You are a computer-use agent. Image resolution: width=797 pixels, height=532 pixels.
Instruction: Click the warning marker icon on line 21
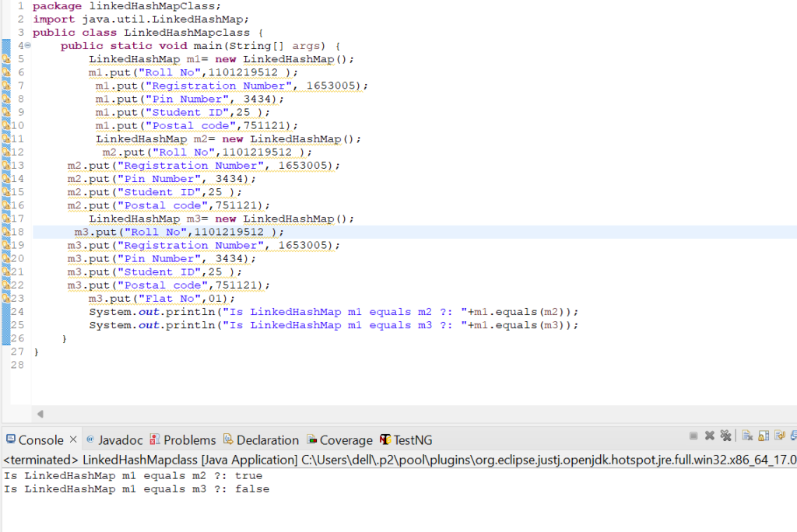[6, 272]
